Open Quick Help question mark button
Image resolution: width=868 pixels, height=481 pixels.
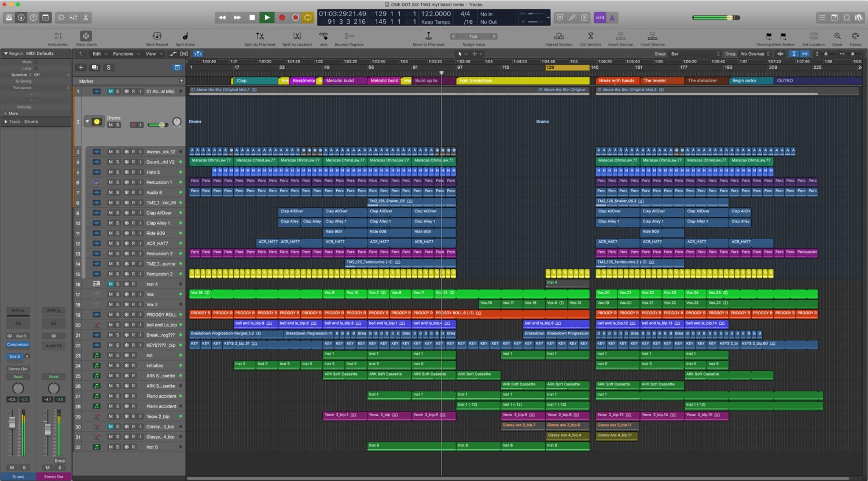coord(33,18)
